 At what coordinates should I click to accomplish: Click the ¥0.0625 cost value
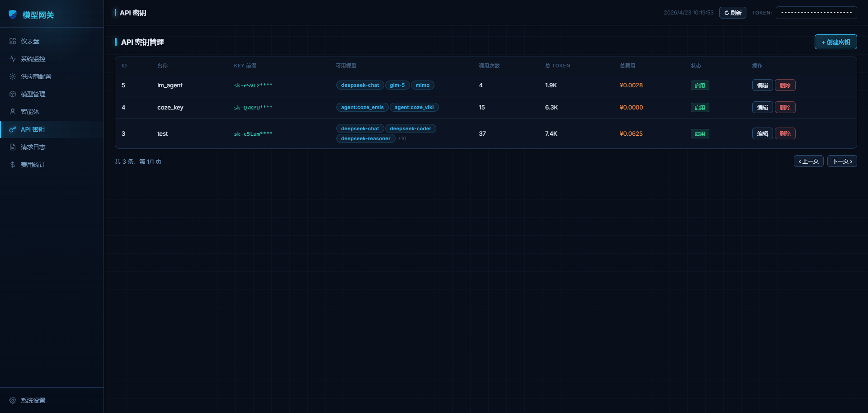(631, 133)
